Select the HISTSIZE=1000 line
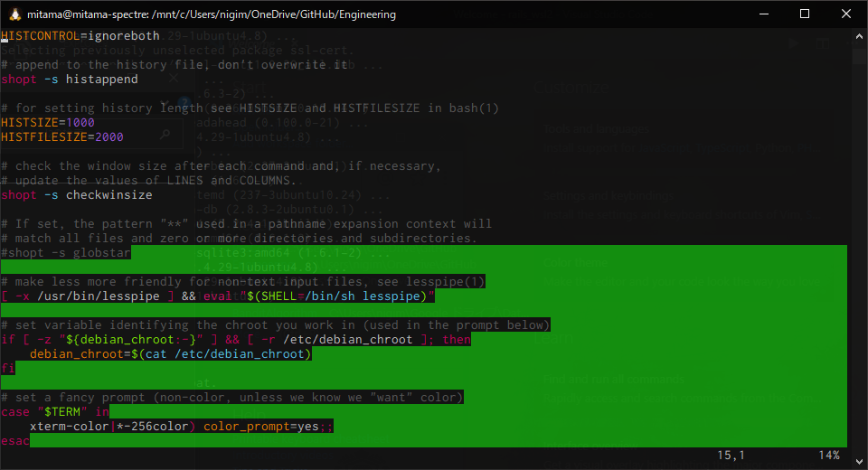Screen dimensions: 868x470 pos(48,122)
